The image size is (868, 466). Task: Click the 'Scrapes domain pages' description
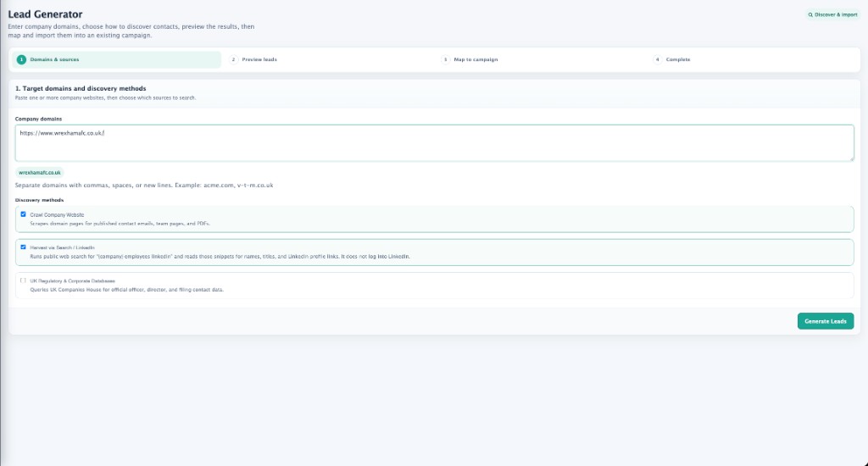(x=120, y=224)
